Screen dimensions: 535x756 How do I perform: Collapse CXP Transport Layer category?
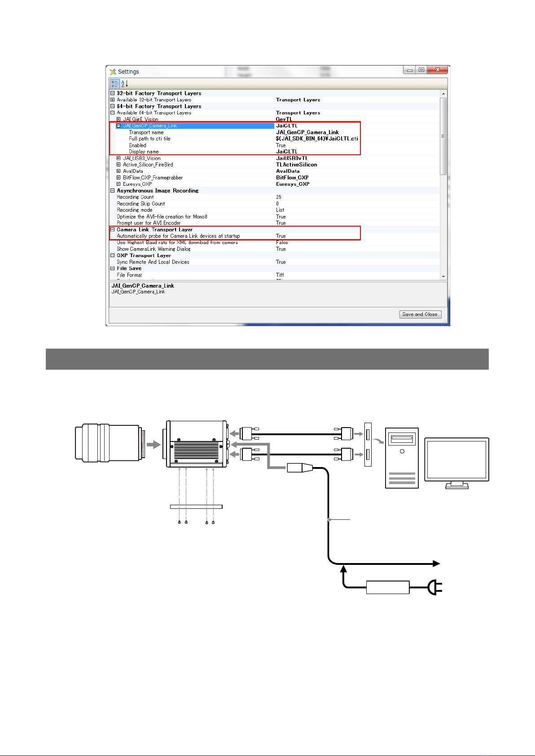(113, 255)
